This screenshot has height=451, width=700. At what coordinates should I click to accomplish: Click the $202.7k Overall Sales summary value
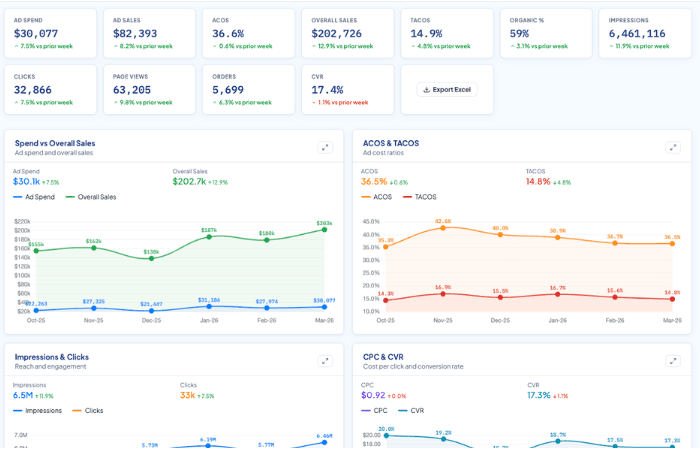click(x=189, y=182)
